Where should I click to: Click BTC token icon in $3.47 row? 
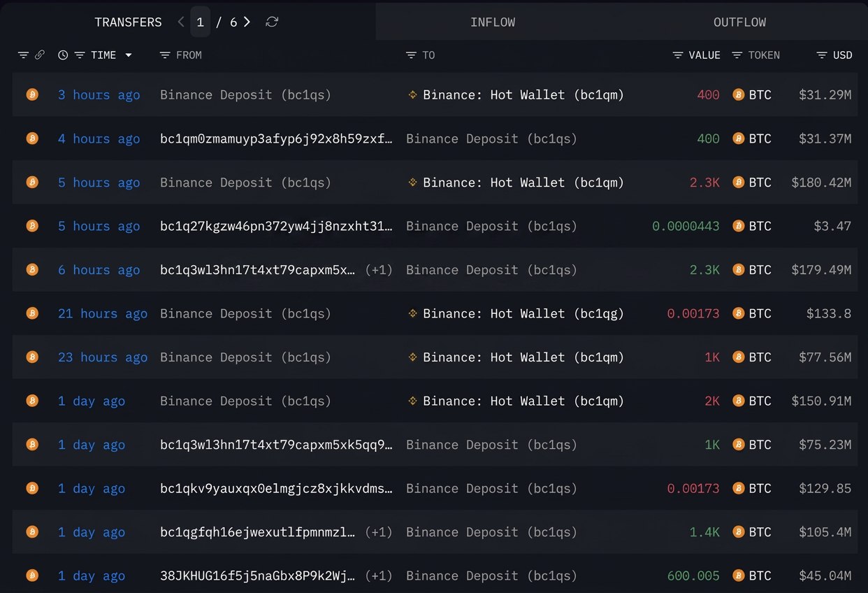(738, 226)
